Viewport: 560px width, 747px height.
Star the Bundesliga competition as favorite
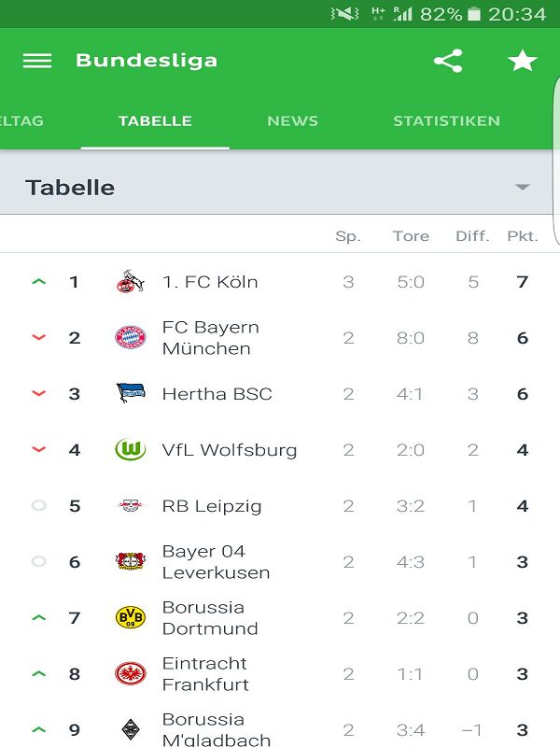(x=521, y=61)
